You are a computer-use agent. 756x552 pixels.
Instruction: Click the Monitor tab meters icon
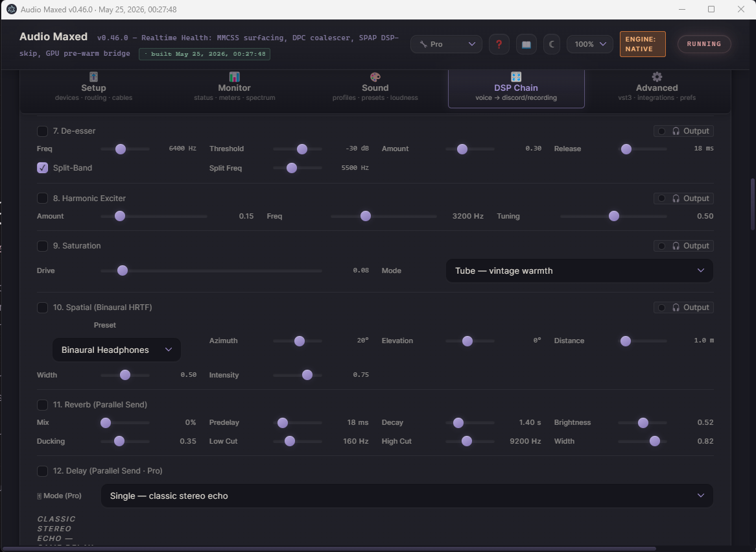234,77
